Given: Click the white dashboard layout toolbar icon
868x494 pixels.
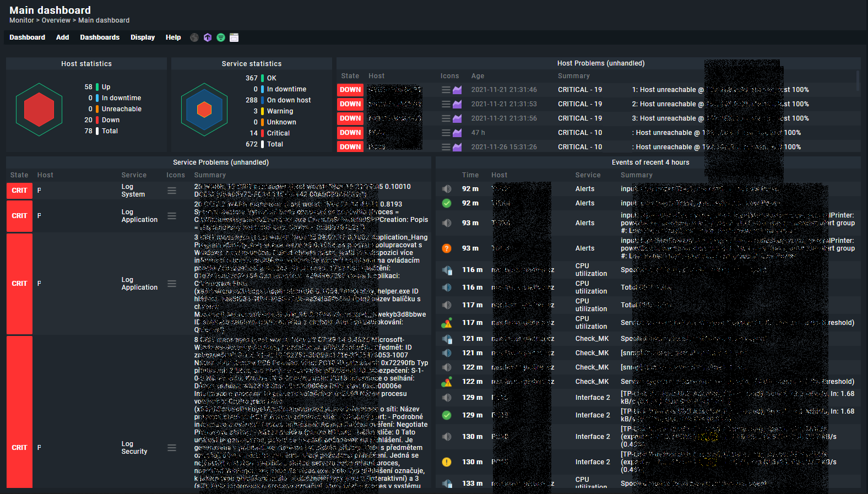Looking at the screenshot, I should point(234,37).
